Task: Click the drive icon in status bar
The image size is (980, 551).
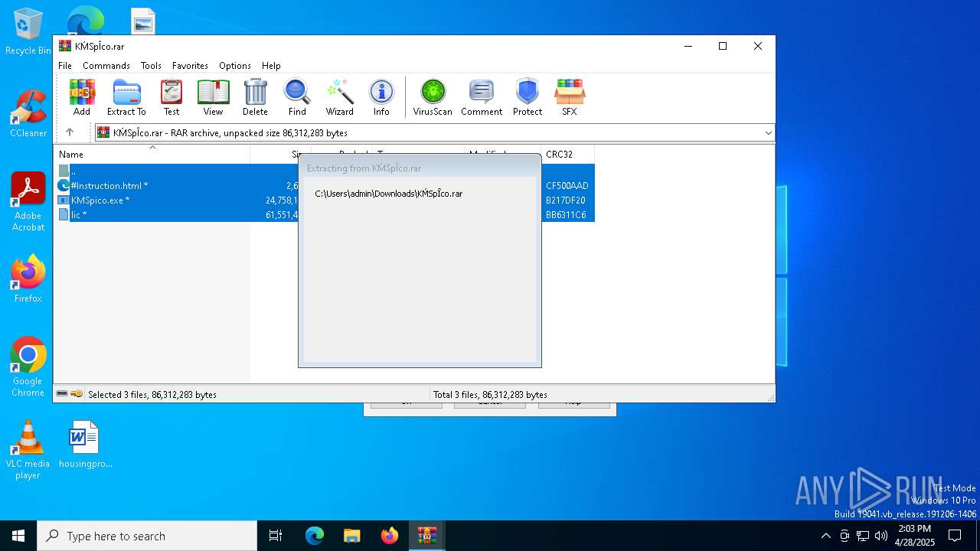Action: point(62,394)
